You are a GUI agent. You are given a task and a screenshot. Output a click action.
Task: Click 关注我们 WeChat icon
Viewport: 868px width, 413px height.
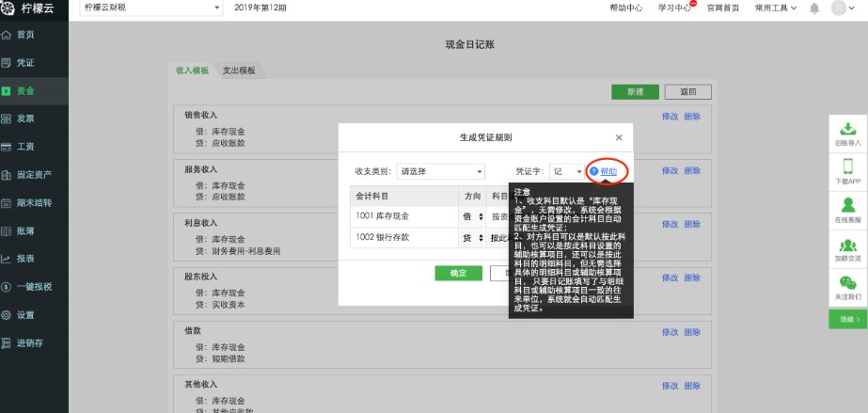847,283
